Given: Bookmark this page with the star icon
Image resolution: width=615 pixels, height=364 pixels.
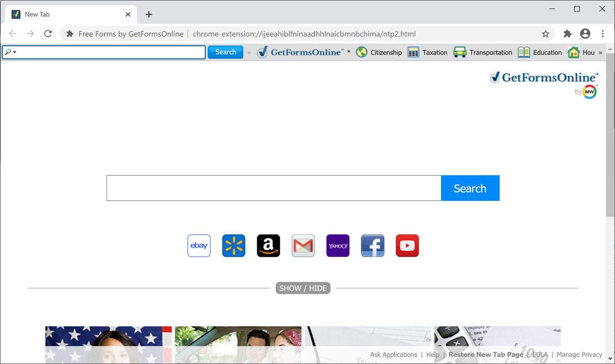Looking at the screenshot, I should (x=546, y=34).
